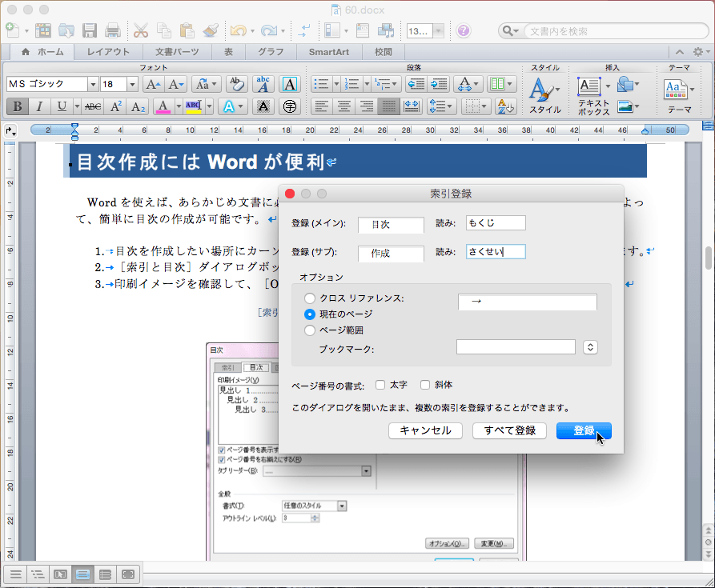Switch to SmartArt tab
Screen dimensions: 715x588
point(329,52)
